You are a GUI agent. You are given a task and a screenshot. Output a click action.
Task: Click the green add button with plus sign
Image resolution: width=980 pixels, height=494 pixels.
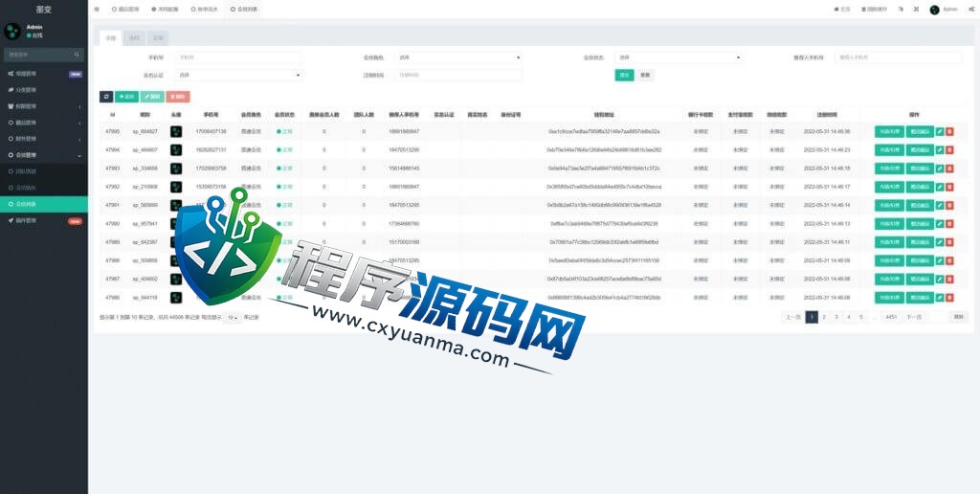tap(126, 97)
